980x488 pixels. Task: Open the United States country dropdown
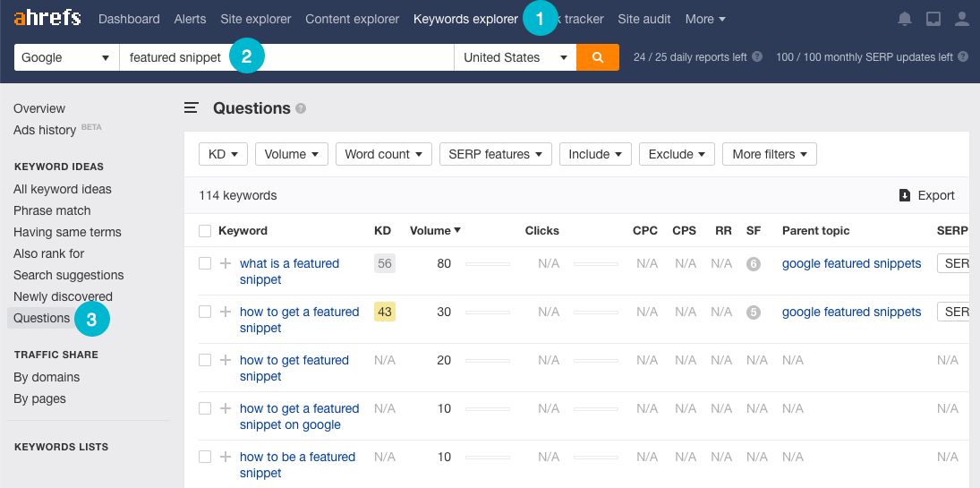pos(515,57)
